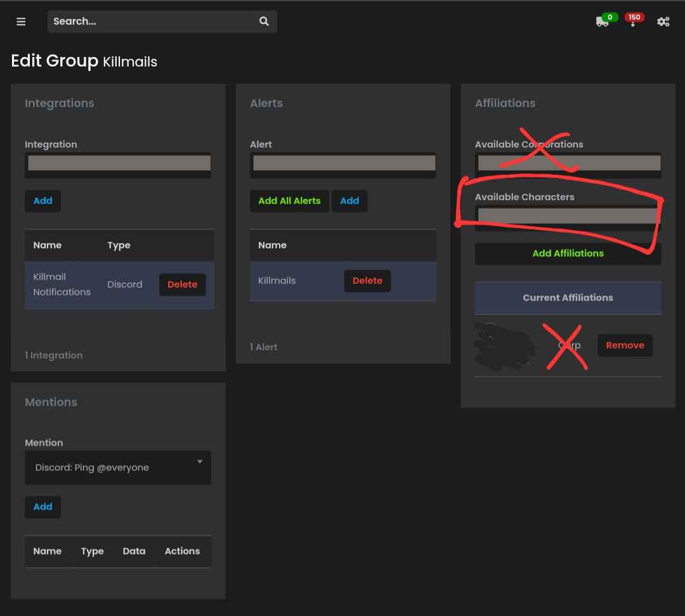Add the Discord everyone-ping mention

click(42, 506)
